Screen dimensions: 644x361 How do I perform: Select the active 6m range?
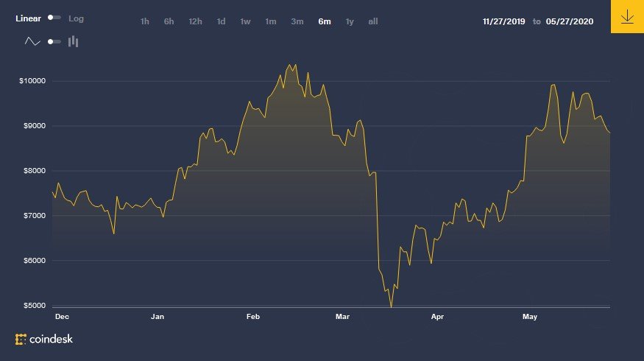[x=325, y=21]
